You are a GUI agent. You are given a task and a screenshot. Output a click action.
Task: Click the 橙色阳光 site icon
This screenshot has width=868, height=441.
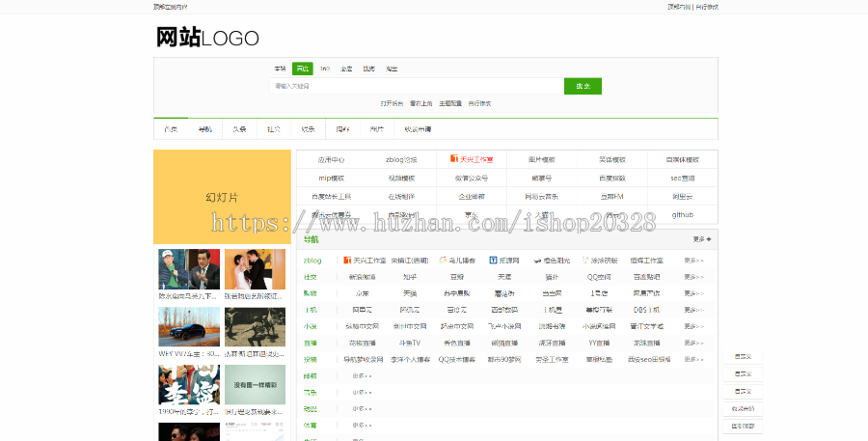(x=537, y=261)
